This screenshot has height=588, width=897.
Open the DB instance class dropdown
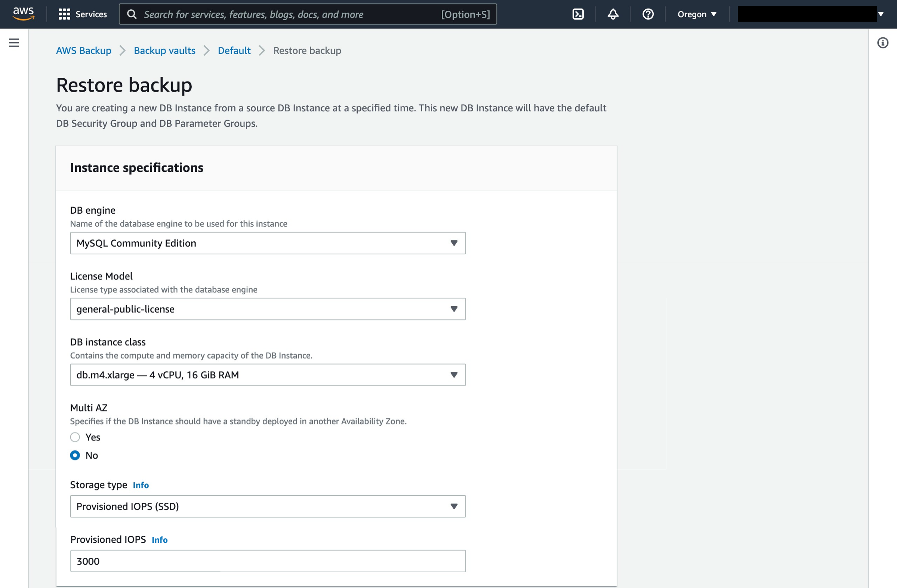click(268, 374)
